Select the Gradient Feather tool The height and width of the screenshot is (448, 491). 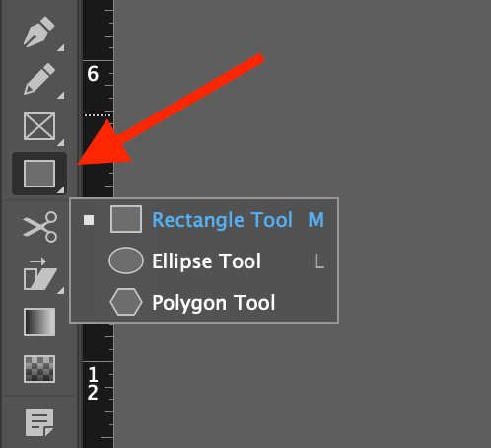[39, 369]
